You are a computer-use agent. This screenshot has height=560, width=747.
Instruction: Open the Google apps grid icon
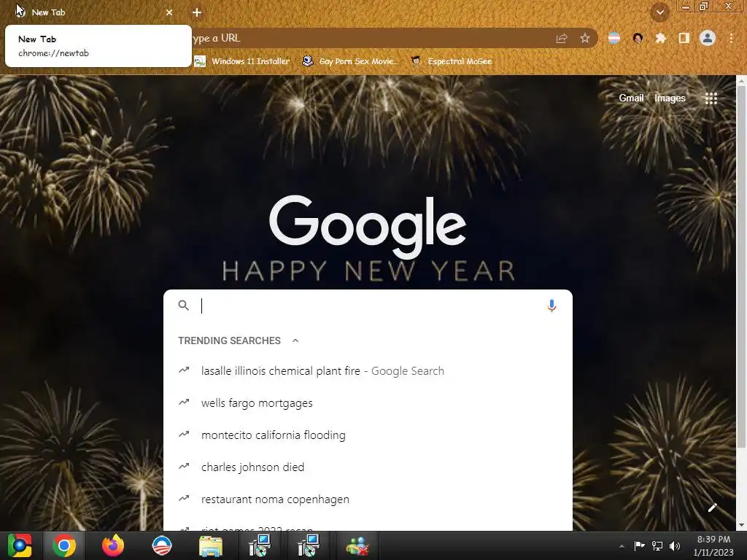pyautogui.click(x=711, y=98)
